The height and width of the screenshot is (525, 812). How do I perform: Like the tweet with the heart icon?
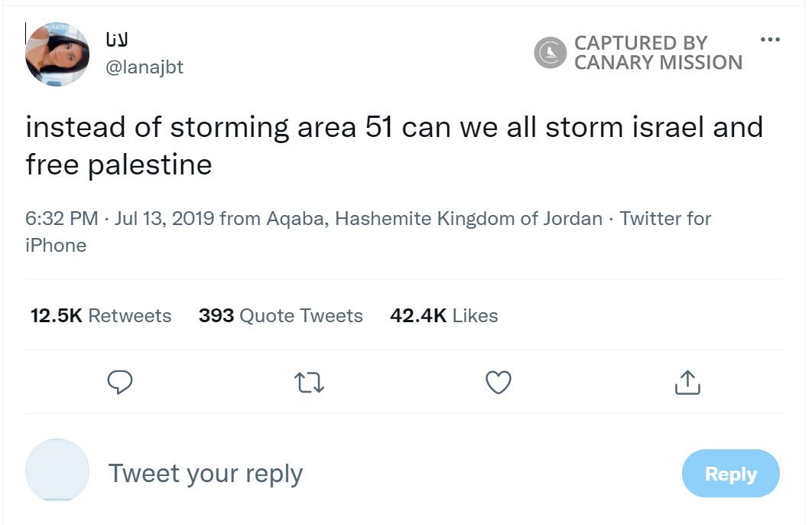tap(499, 382)
